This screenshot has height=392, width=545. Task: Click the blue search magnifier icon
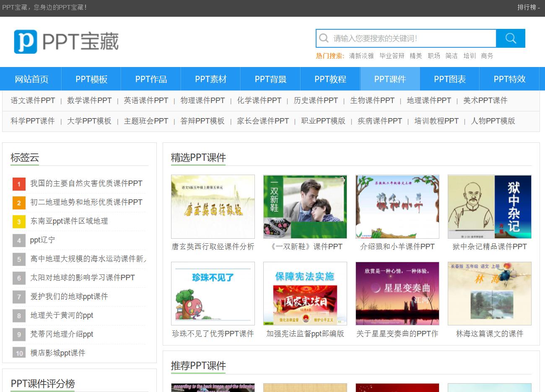pyautogui.click(x=511, y=38)
